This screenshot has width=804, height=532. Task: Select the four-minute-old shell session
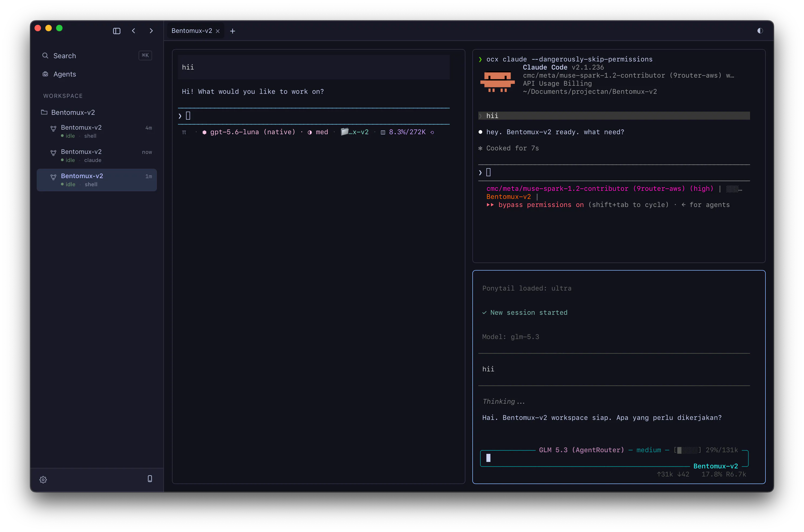pos(97,131)
